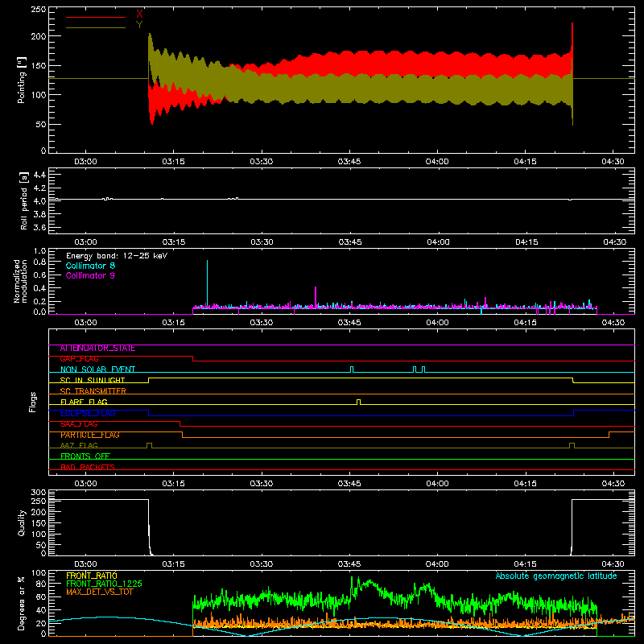This screenshot has height=644, width=644.
Task: Click the 04:00 time label under Flags panel
Action: click(x=437, y=484)
